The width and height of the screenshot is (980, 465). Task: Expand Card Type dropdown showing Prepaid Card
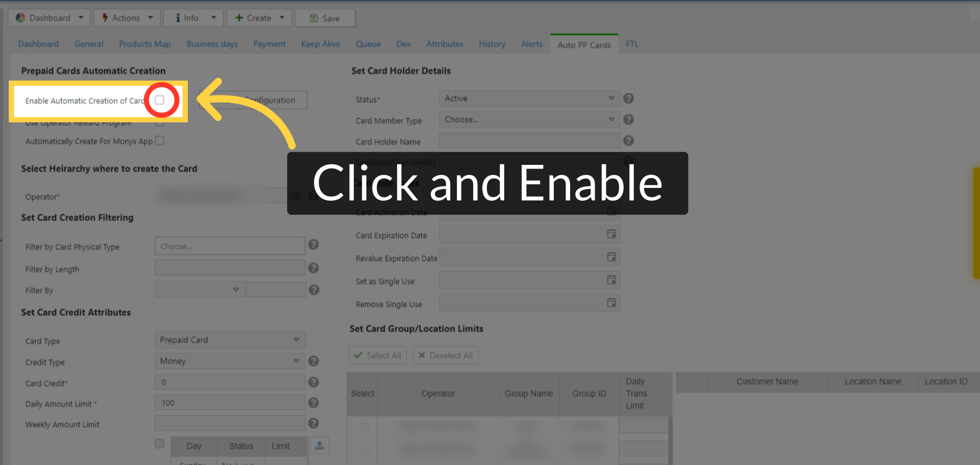coord(230,340)
